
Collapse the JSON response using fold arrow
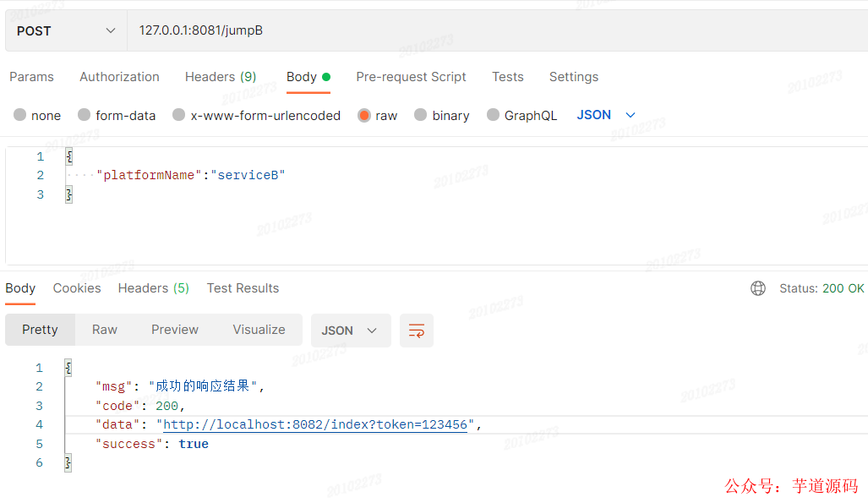[x=67, y=367]
